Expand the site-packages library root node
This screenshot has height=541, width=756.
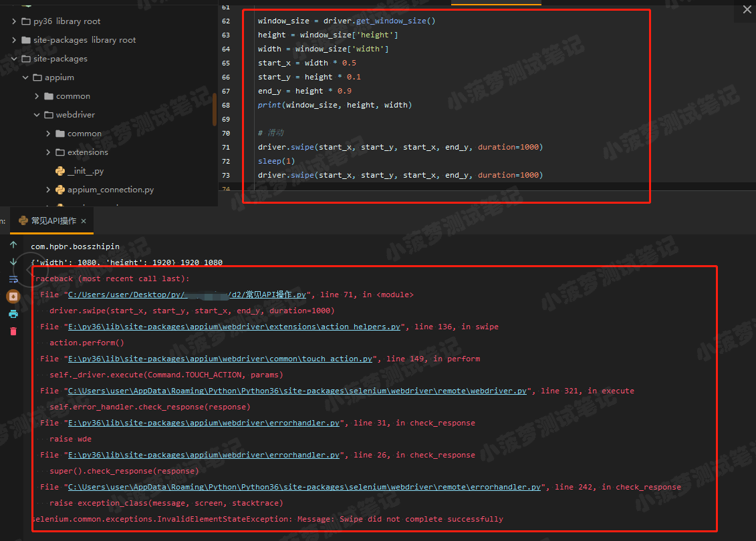pyautogui.click(x=14, y=40)
